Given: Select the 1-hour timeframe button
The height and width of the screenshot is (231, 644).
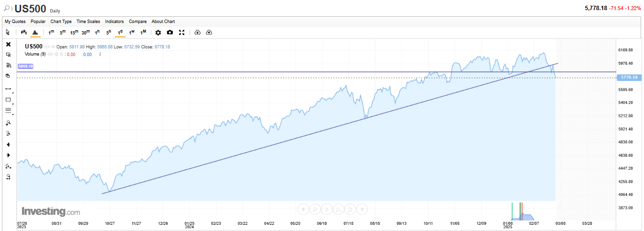Looking at the screenshot, I should [97, 32].
